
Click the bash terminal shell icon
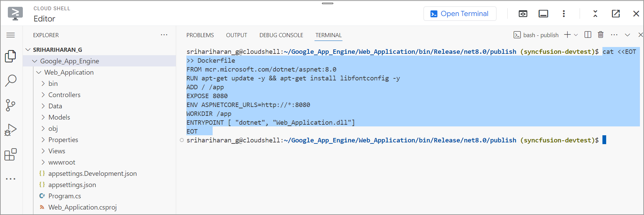coord(517,35)
